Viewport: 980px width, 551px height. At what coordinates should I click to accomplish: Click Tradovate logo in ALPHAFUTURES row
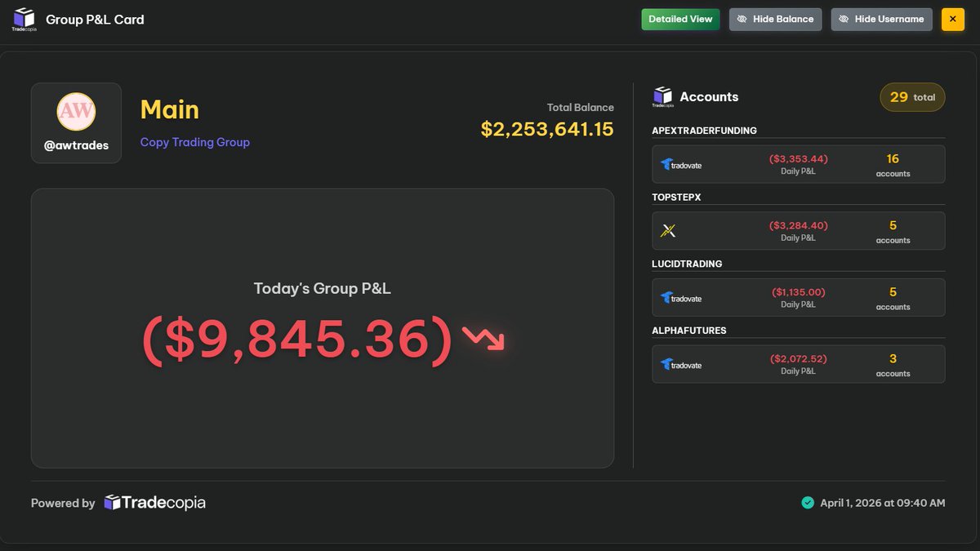[x=681, y=365]
